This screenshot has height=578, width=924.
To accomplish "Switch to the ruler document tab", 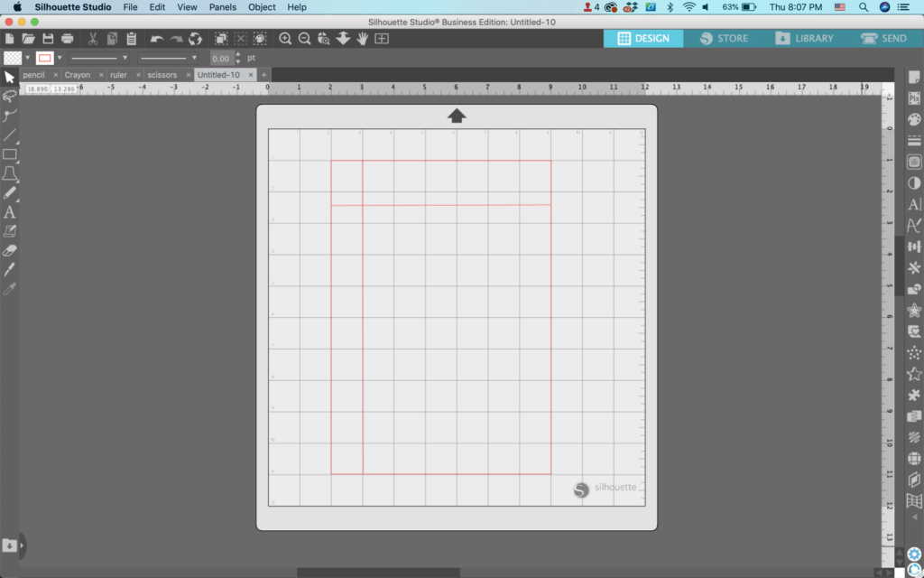I will click(x=118, y=75).
